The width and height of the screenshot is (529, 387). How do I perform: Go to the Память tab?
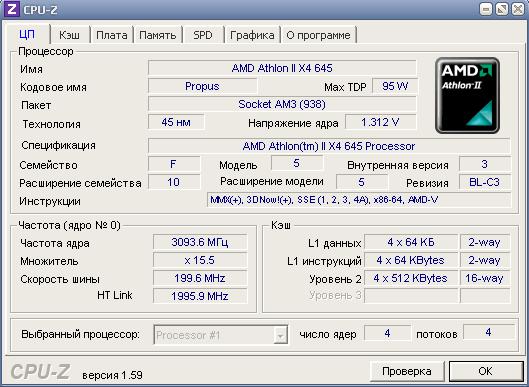[x=158, y=35]
